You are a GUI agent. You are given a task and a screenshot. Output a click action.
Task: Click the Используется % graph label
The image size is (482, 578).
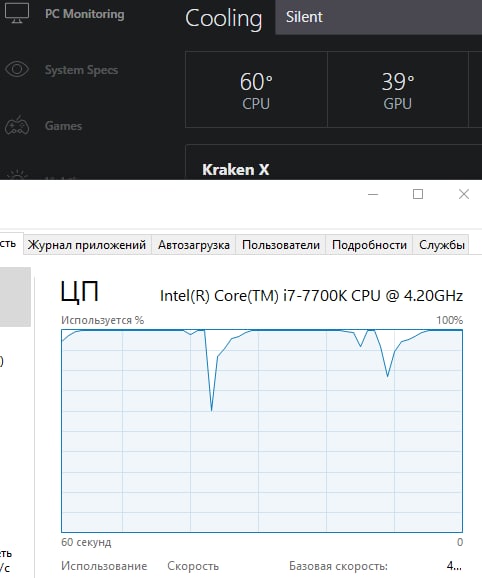(102, 320)
